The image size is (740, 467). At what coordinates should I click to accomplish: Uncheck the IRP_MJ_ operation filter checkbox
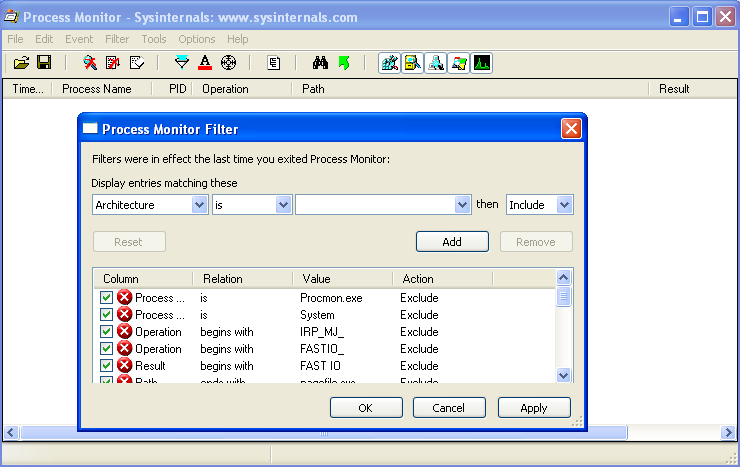(x=106, y=332)
